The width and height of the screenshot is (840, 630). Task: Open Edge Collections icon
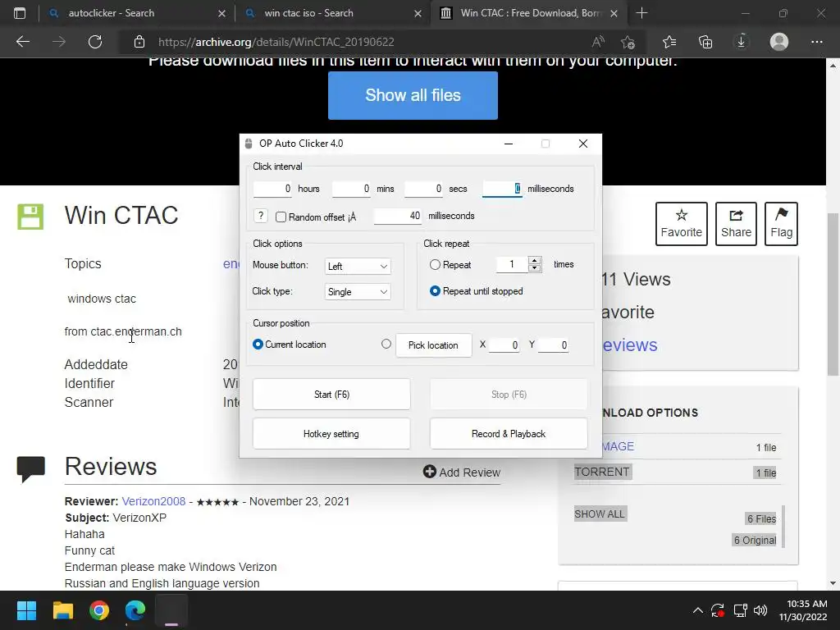[705, 42]
